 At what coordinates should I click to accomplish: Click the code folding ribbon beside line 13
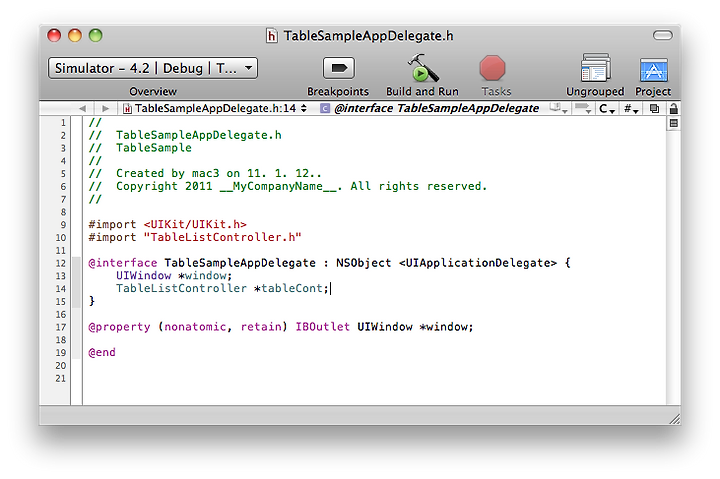77,276
